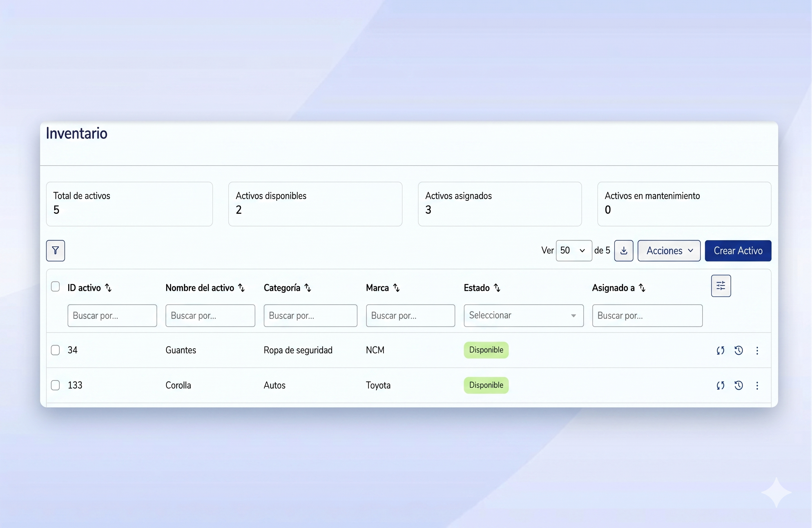812x528 pixels.
Task: Focus the Asignado a search field
Action: point(647,315)
